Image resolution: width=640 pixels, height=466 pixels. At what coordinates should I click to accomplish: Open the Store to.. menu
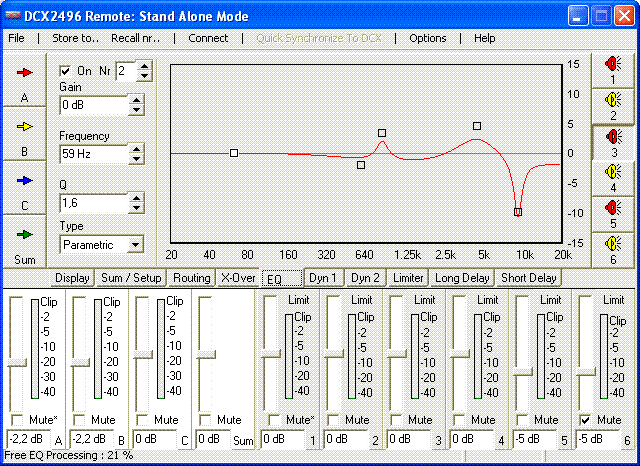pyautogui.click(x=76, y=38)
